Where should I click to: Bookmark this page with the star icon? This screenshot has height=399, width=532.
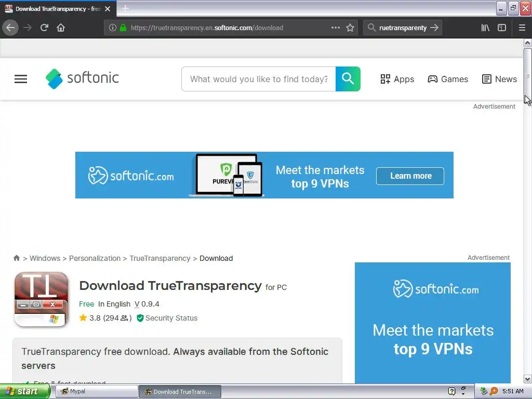[x=350, y=28]
